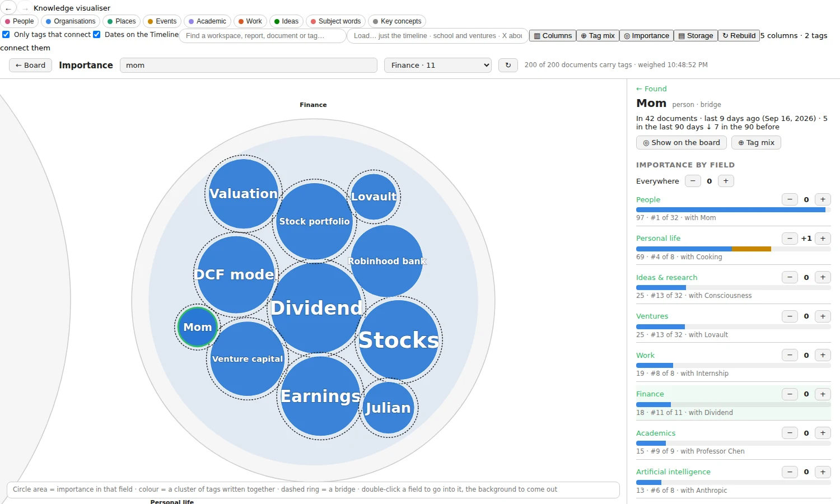Viewport: 840px width, 504px height.
Task: Select the Julian bubble
Action: pyautogui.click(x=388, y=408)
